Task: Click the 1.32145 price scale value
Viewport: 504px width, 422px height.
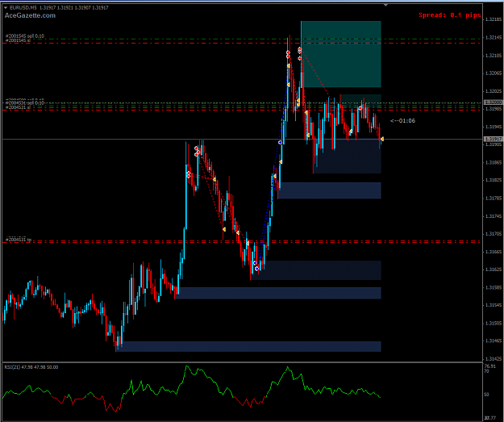Action: click(493, 38)
